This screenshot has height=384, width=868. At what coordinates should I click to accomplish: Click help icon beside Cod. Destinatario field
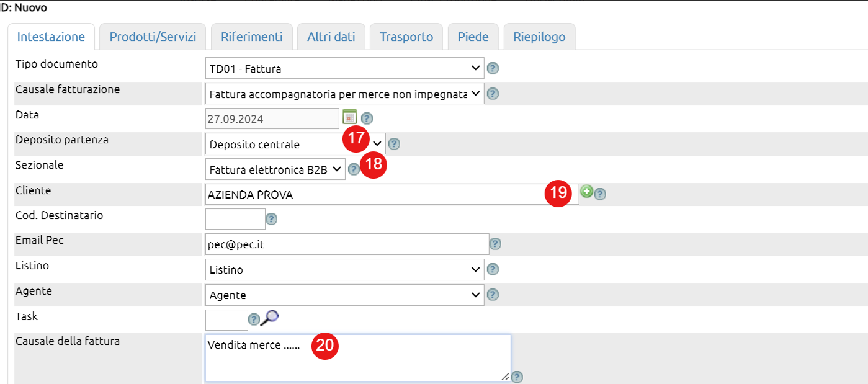pos(271,218)
